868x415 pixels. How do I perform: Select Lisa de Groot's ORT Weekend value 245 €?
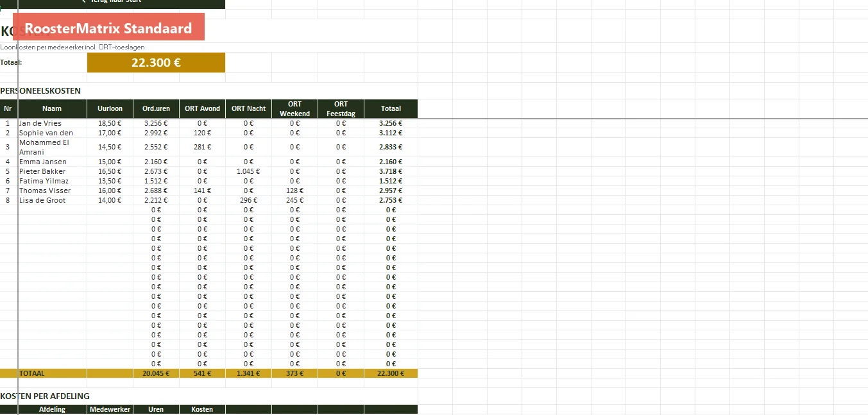click(294, 200)
